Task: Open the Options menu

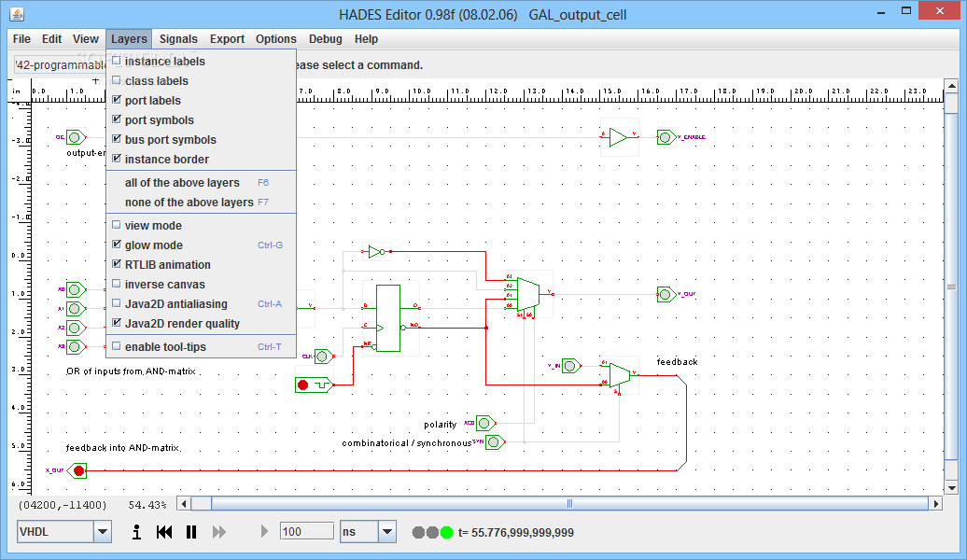Action: point(276,39)
